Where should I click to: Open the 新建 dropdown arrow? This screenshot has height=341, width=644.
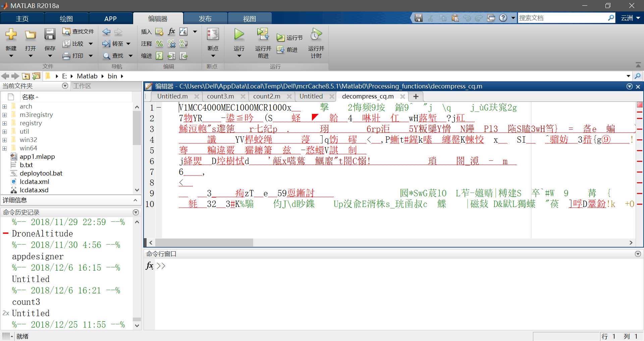point(11,56)
